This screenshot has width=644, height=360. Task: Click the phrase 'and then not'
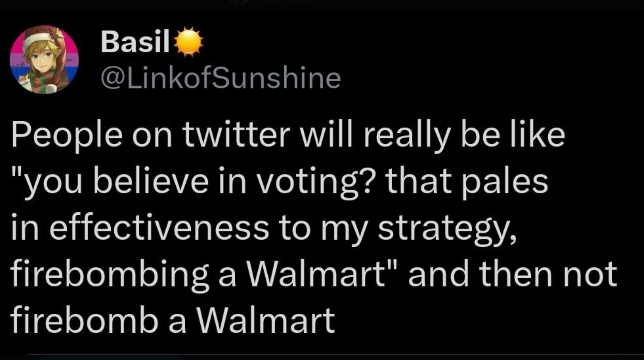(513, 274)
